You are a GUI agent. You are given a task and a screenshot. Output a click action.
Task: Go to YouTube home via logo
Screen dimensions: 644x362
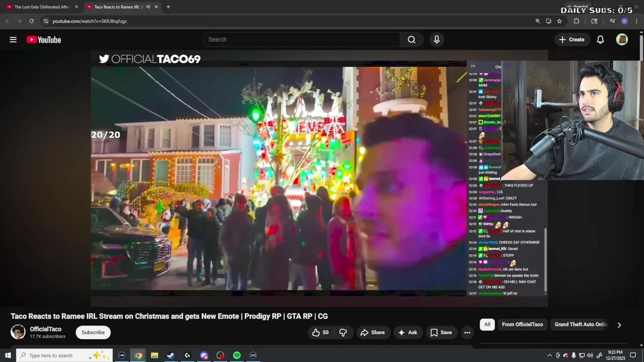(44, 40)
